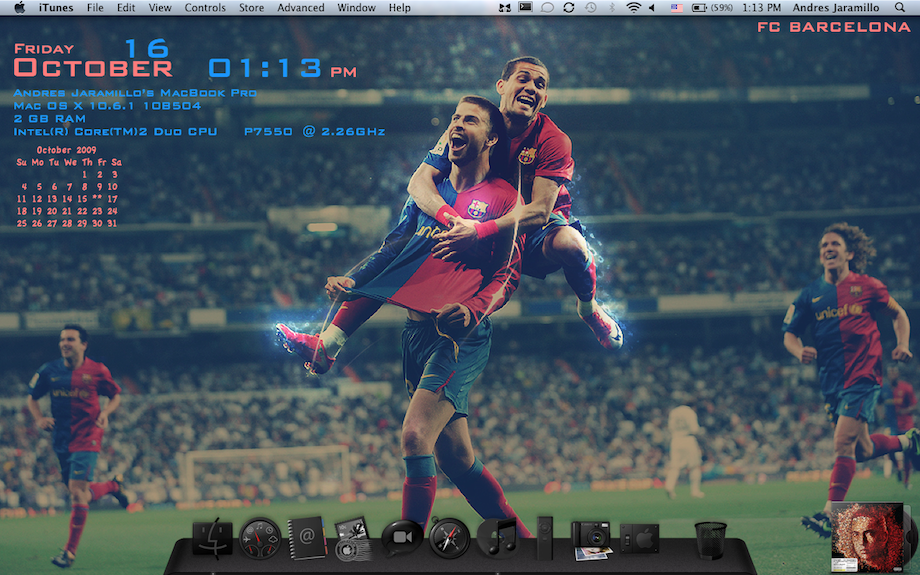
Task: Open the sync arrows status menu
Action: pos(569,8)
